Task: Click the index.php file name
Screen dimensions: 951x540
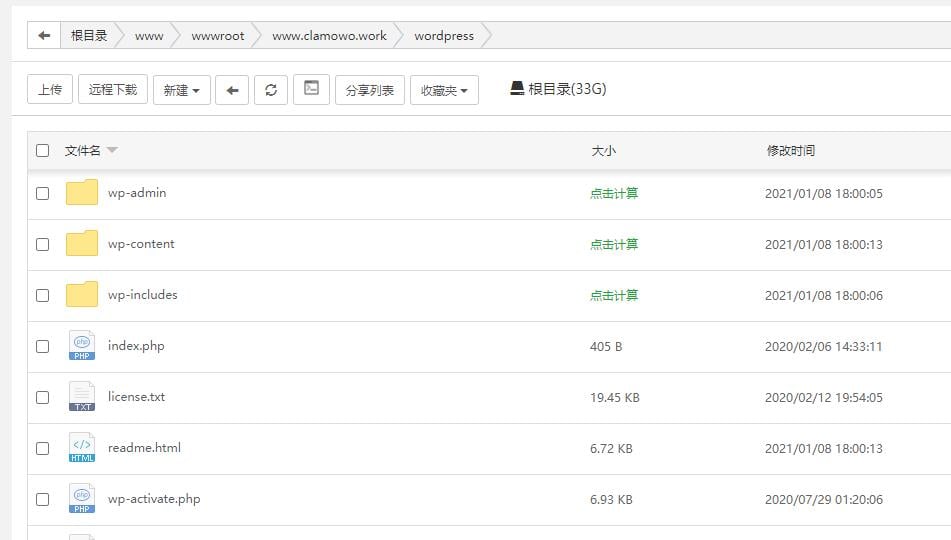Action: 136,346
